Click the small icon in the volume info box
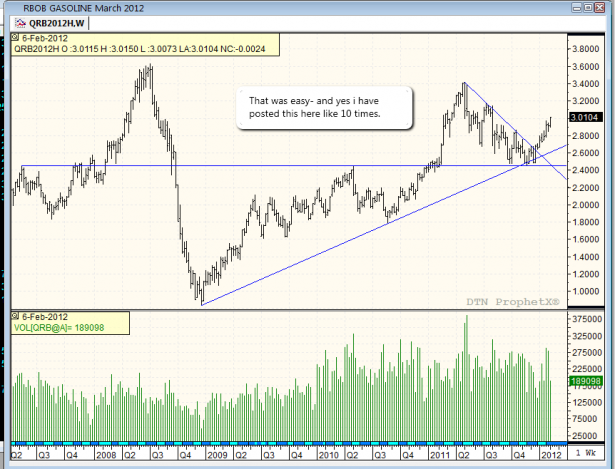The width and height of the screenshot is (615, 469). (x=15, y=316)
